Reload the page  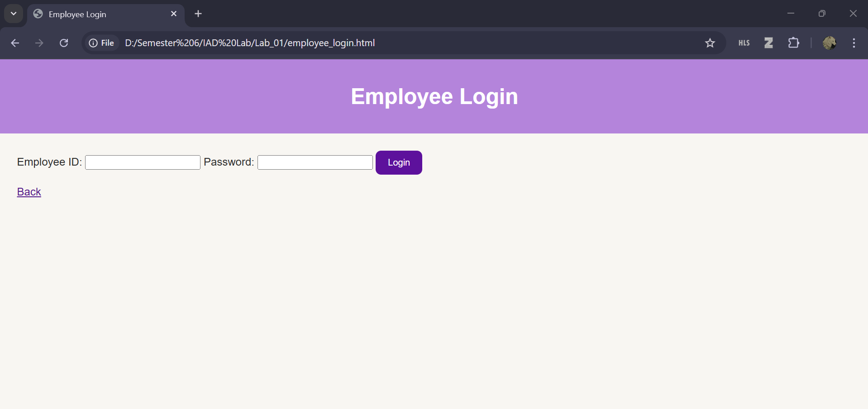point(64,43)
